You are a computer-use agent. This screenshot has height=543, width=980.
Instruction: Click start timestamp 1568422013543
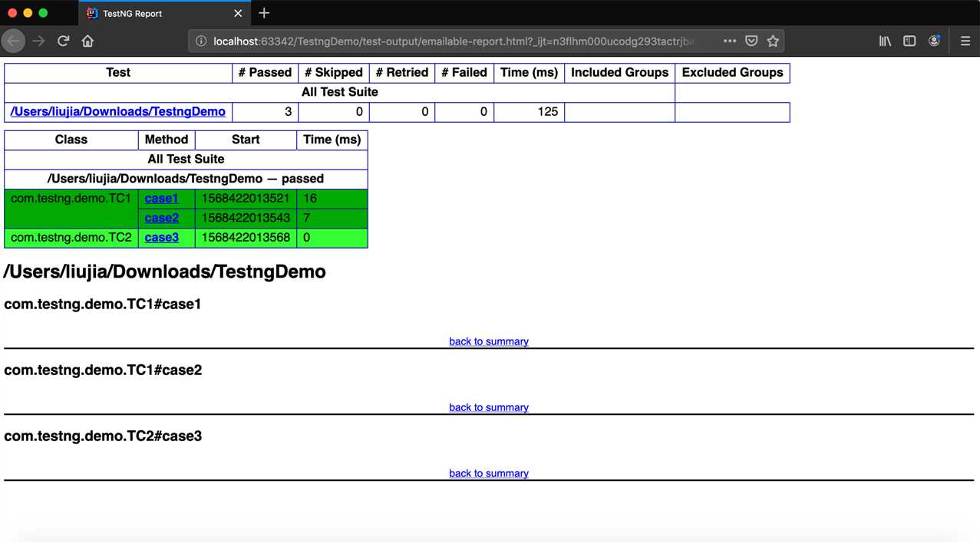point(246,219)
